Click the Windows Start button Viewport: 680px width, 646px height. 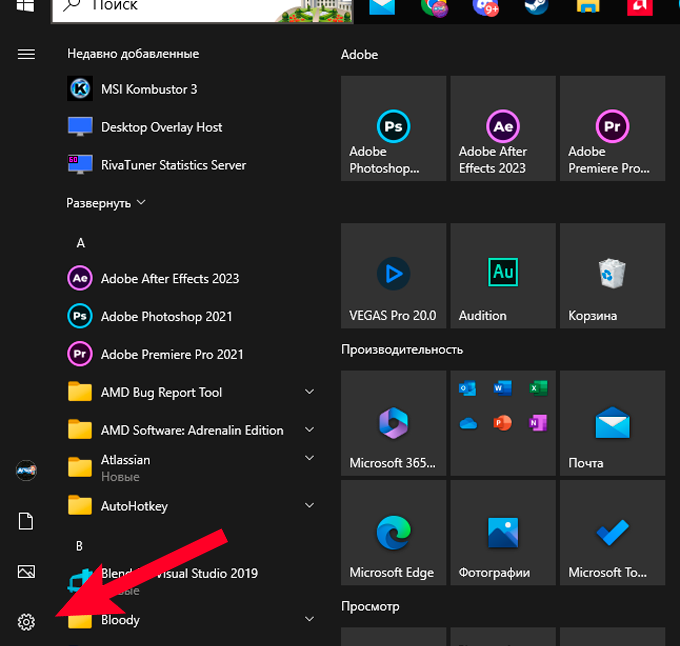click(25, 5)
